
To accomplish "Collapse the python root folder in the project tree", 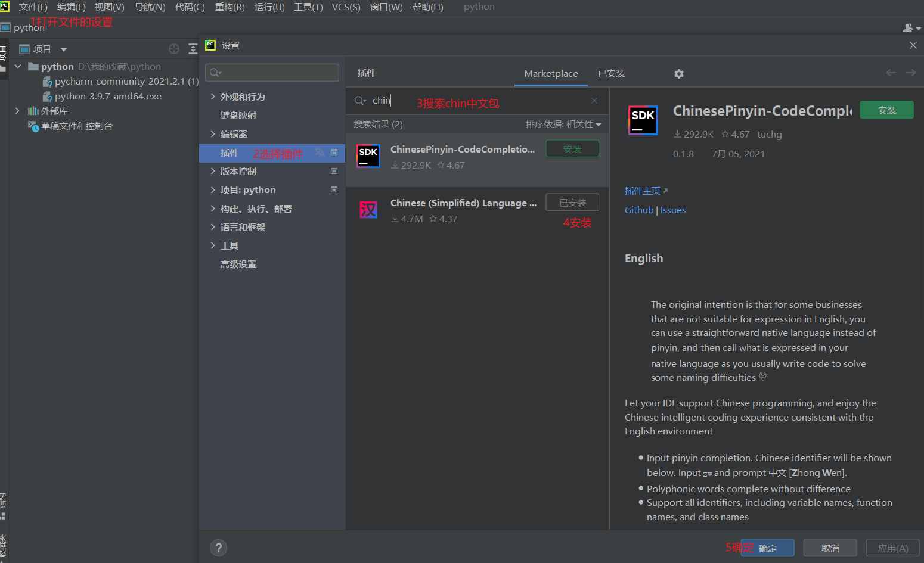I will point(18,66).
